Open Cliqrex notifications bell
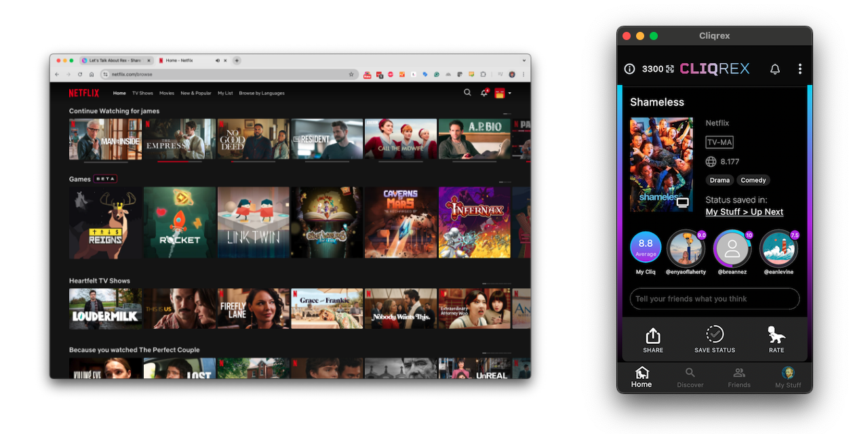The image size is (868, 434). 775,69
